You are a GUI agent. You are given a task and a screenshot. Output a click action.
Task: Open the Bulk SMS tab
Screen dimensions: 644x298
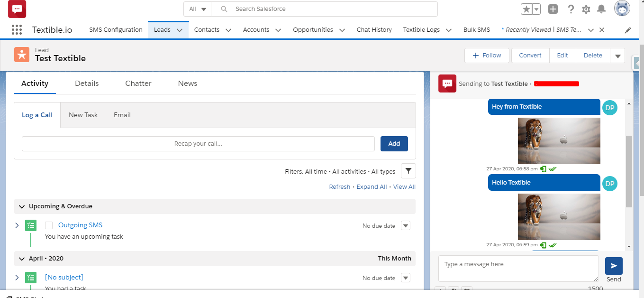[477, 29]
